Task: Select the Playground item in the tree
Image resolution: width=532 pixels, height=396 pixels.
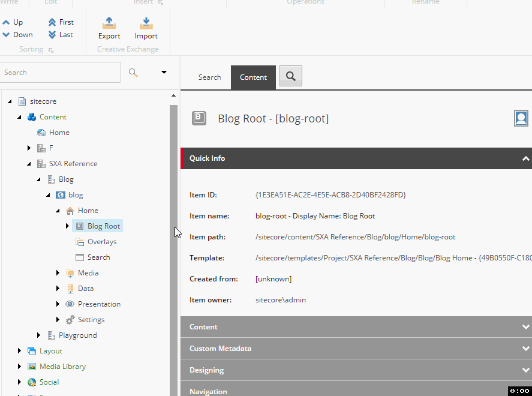Action: pos(79,335)
